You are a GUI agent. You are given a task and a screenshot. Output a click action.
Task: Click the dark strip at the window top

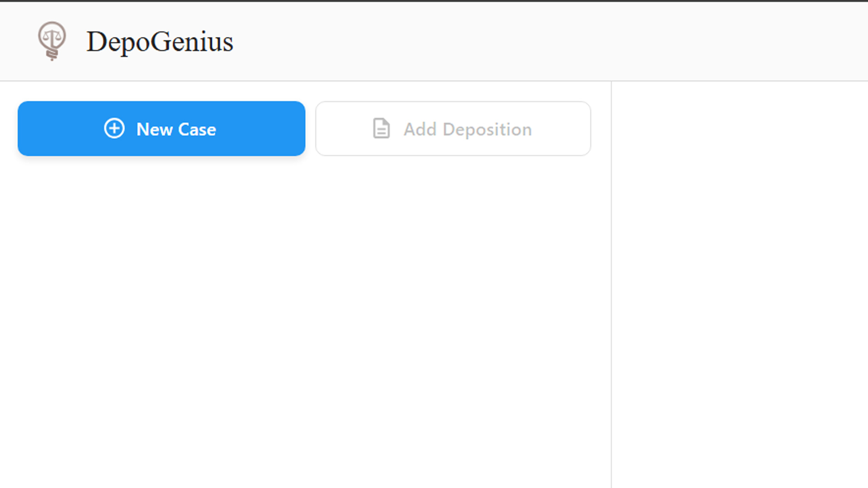[434, 1]
